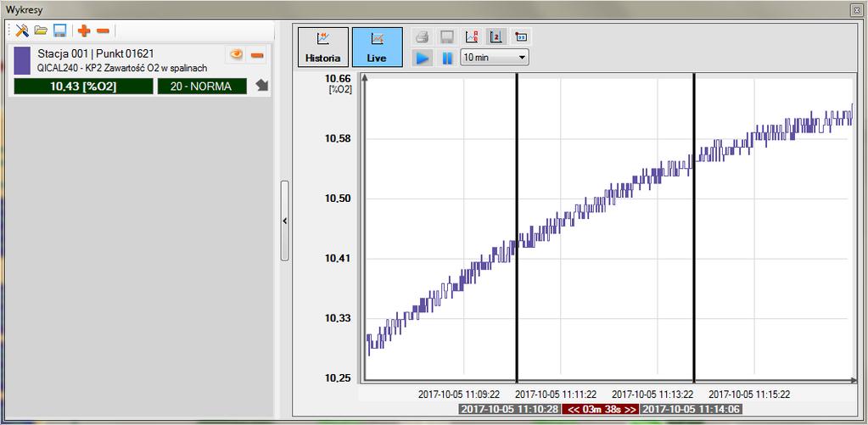Click the 20 - NORMA status field
This screenshot has height=425, width=868.
pyautogui.click(x=201, y=87)
